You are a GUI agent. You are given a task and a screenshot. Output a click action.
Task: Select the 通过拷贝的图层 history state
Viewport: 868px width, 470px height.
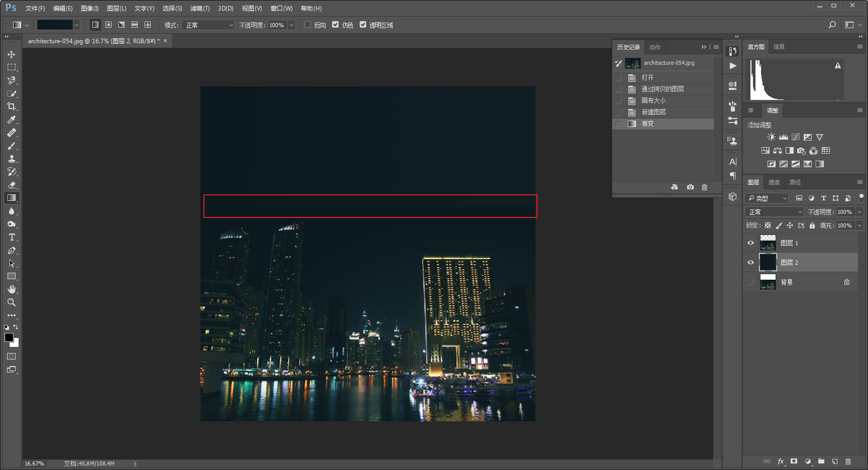pyautogui.click(x=664, y=89)
